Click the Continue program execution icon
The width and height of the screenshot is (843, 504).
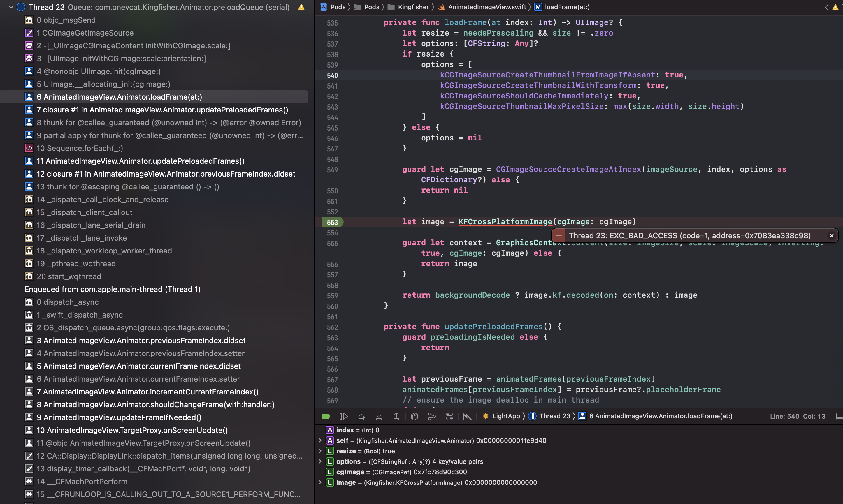[x=343, y=416]
